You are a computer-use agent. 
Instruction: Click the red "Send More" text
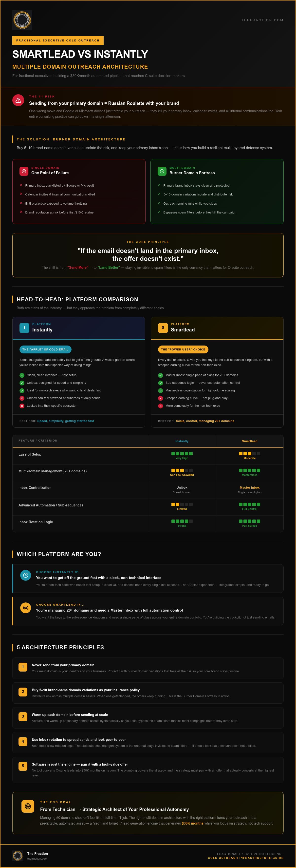point(78,268)
